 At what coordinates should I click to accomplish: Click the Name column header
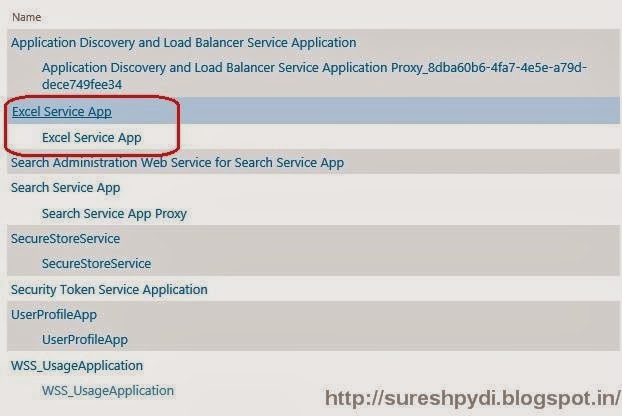[x=27, y=17]
